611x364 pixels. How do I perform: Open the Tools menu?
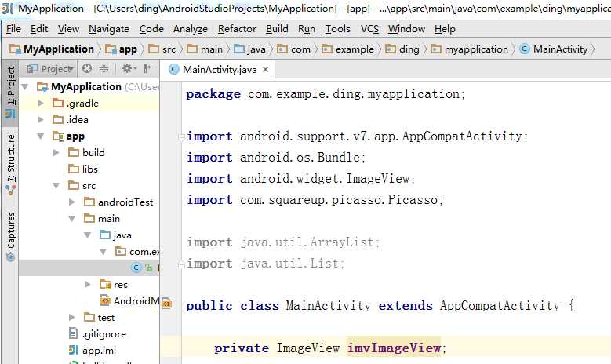[338, 29]
